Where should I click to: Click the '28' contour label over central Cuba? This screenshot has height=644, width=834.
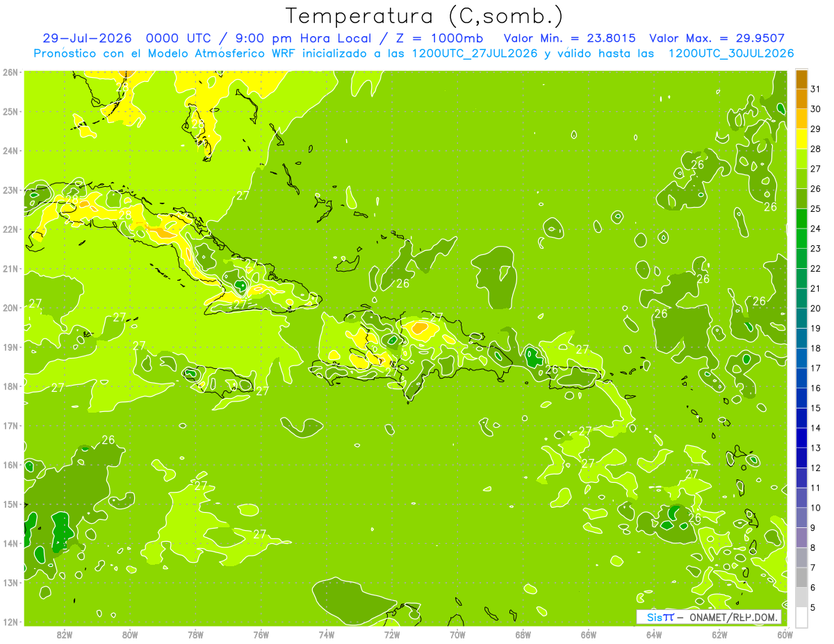coord(125,215)
